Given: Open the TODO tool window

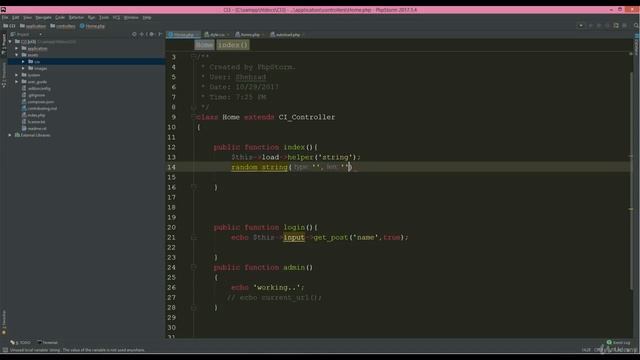Looking at the screenshot, I should [x=20, y=342].
